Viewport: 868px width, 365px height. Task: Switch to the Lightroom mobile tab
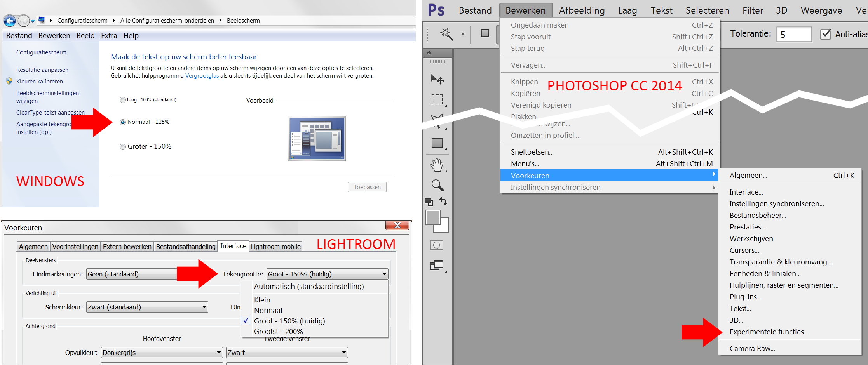(x=275, y=247)
